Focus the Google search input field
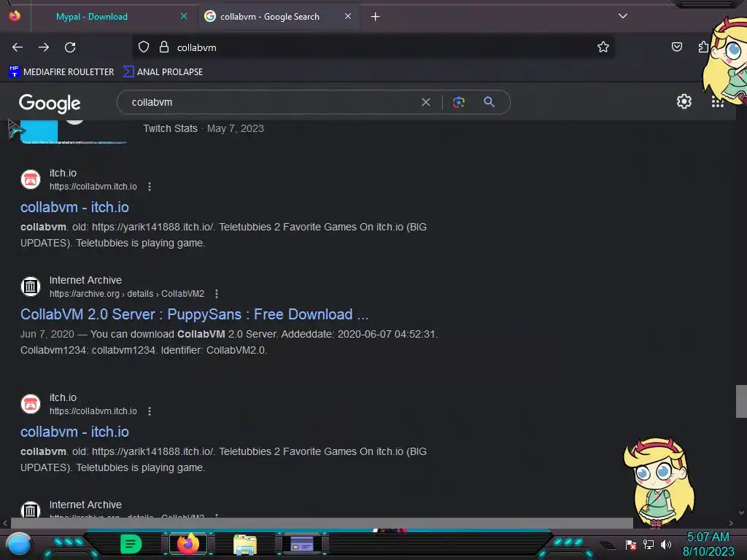The image size is (747, 560). tap(271, 102)
